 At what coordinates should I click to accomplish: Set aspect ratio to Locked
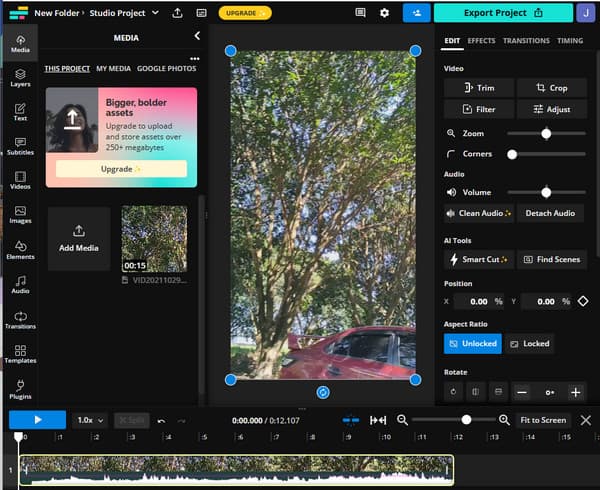click(530, 343)
